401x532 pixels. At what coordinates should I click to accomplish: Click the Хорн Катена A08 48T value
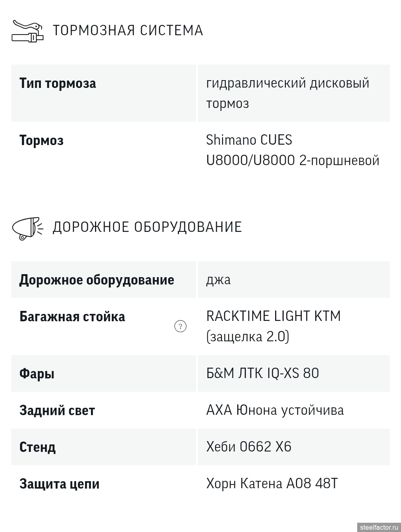[x=272, y=483]
